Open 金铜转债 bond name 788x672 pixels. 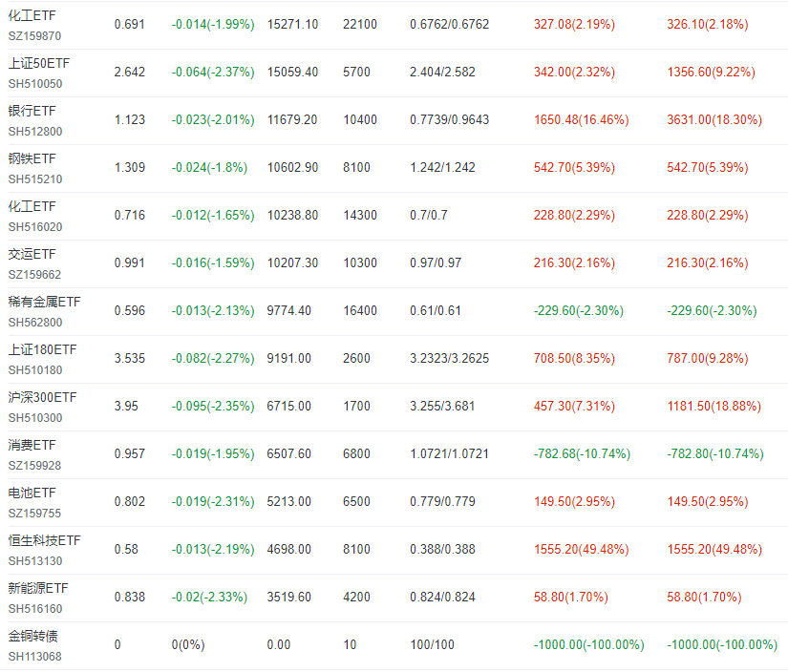(32, 636)
